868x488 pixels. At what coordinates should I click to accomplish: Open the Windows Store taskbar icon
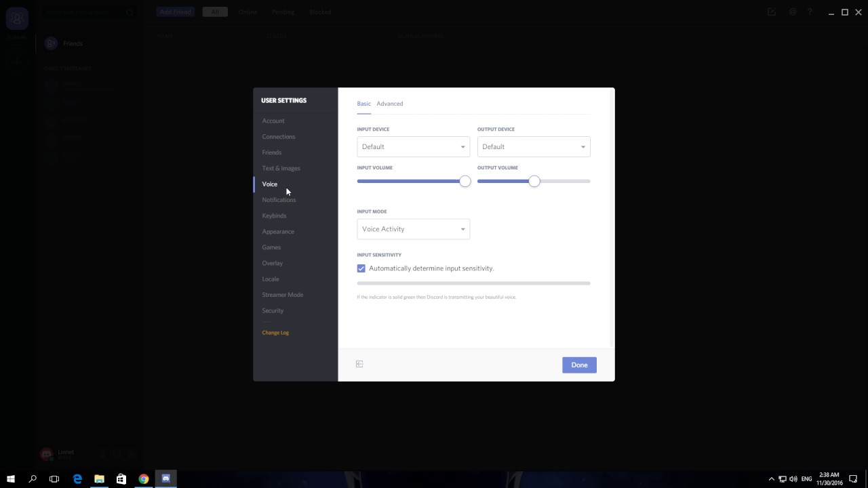point(121,479)
